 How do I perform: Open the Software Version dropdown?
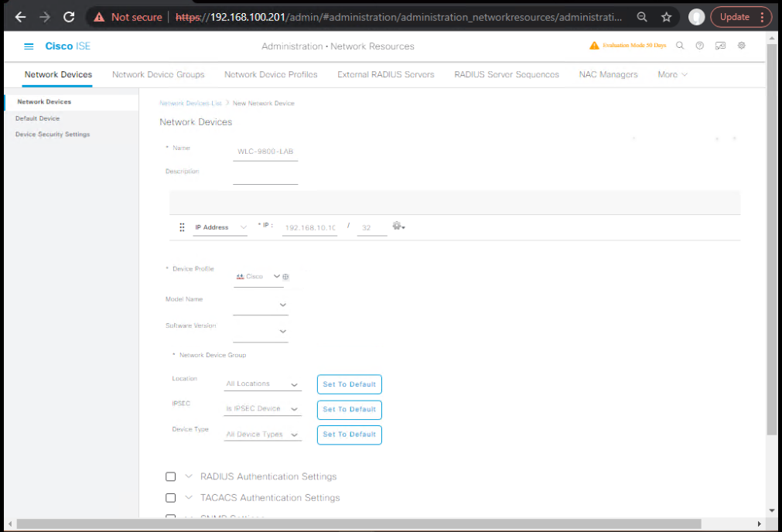tap(261, 332)
